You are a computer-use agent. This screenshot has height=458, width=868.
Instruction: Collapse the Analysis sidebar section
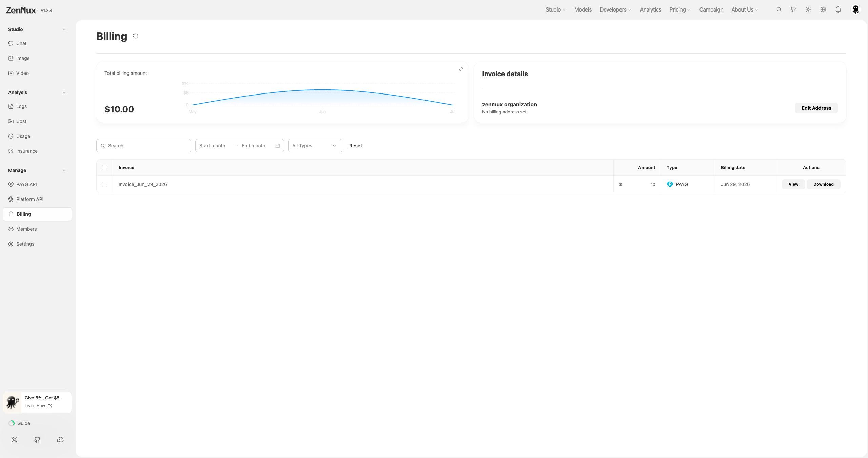click(x=64, y=92)
